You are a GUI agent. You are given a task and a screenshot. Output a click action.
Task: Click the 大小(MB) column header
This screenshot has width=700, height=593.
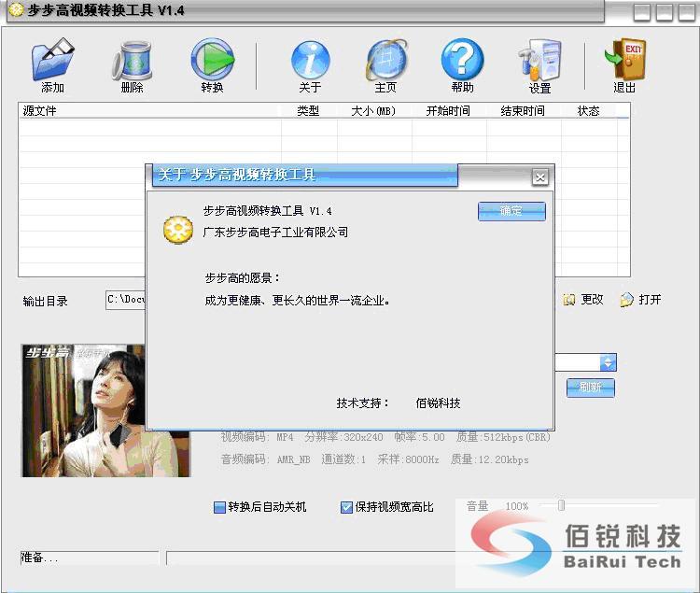point(374,111)
